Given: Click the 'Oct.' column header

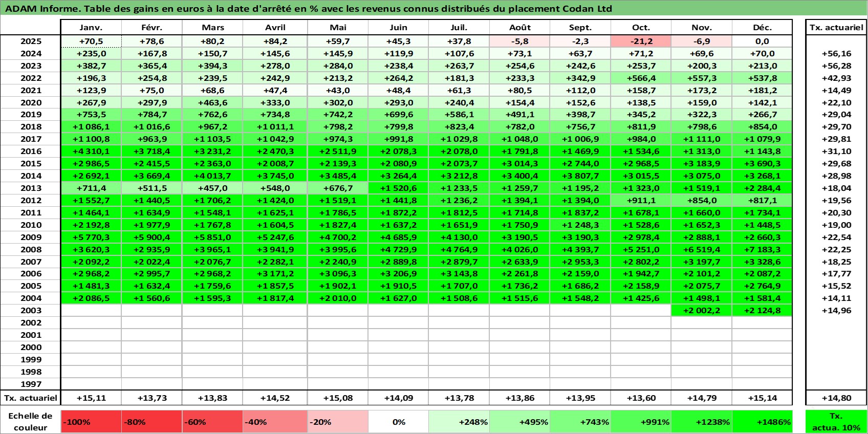Looking at the screenshot, I should pyautogui.click(x=641, y=28).
